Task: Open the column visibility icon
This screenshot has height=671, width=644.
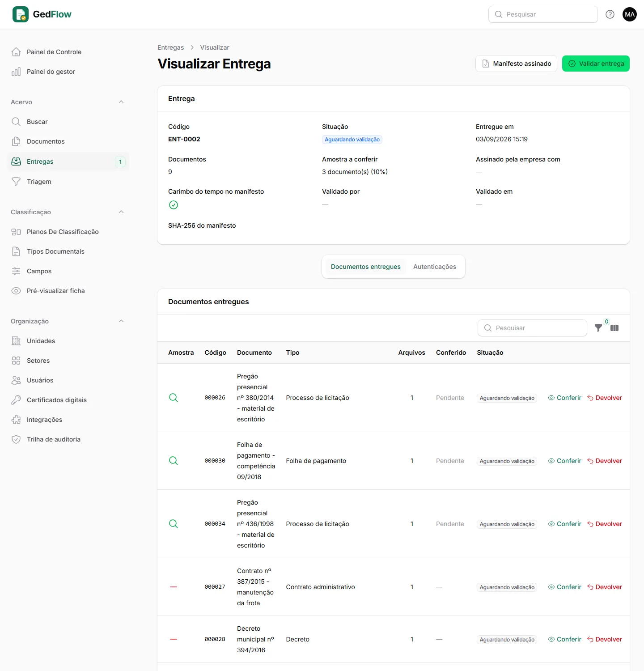Action: (614, 328)
